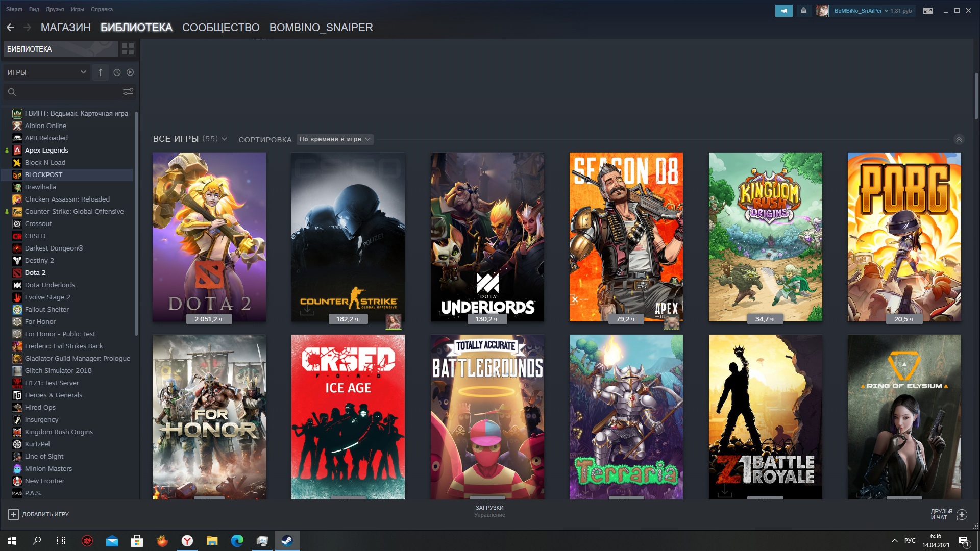Screen dimensions: 980x551
Task: Open ДРУЗЬЯ И ЧАТ
Action: pyautogui.click(x=949, y=514)
